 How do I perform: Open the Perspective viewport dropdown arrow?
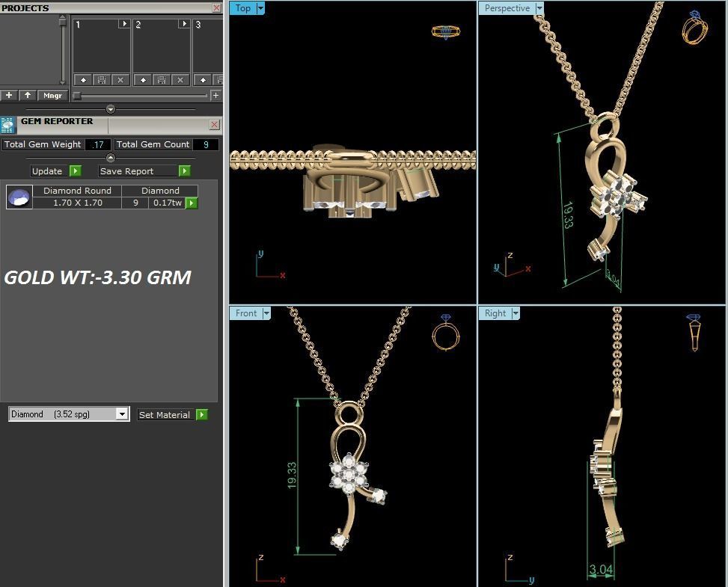click(539, 8)
